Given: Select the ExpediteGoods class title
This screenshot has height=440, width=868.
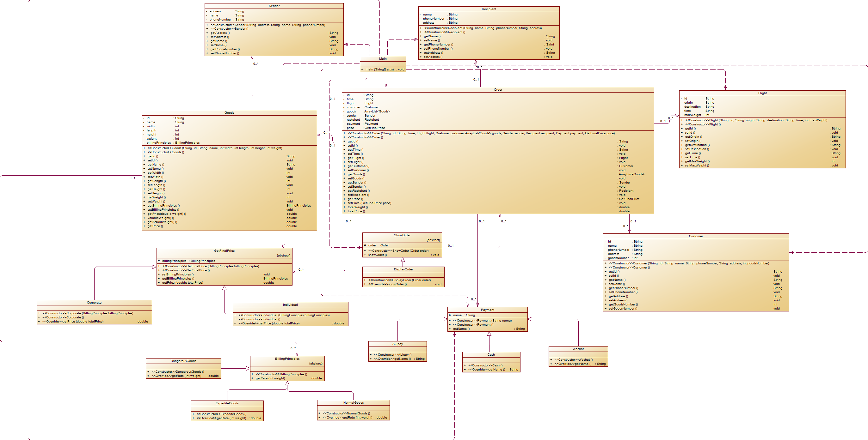Looking at the screenshot, I should coord(227,403).
